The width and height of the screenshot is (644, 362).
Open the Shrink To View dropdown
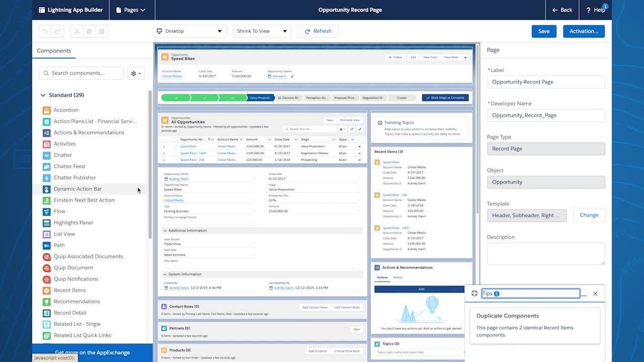click(263, 31)
